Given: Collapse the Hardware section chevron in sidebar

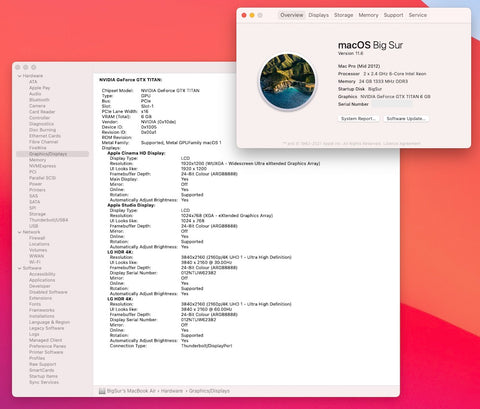Looking at the screenshot, I should coord(19,76).
